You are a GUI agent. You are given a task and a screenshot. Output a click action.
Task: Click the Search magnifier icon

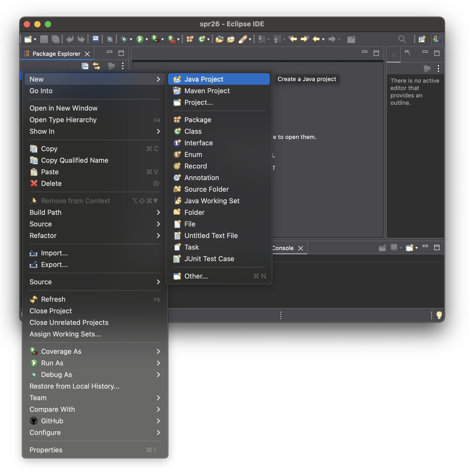tap(402, 39)
